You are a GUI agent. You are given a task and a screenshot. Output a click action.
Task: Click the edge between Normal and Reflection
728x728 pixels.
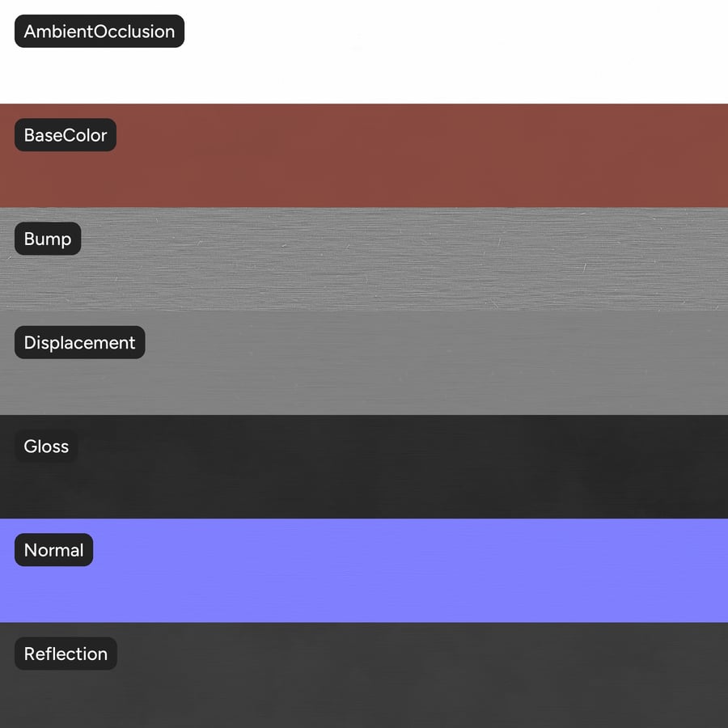click(364, 622)
